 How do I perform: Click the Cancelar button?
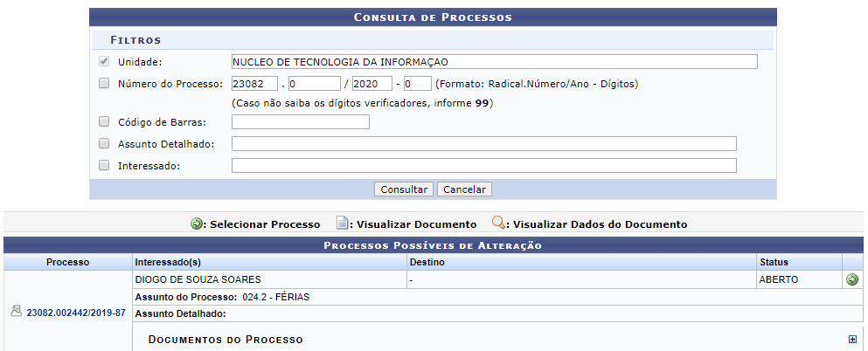[x=464, y=189]
